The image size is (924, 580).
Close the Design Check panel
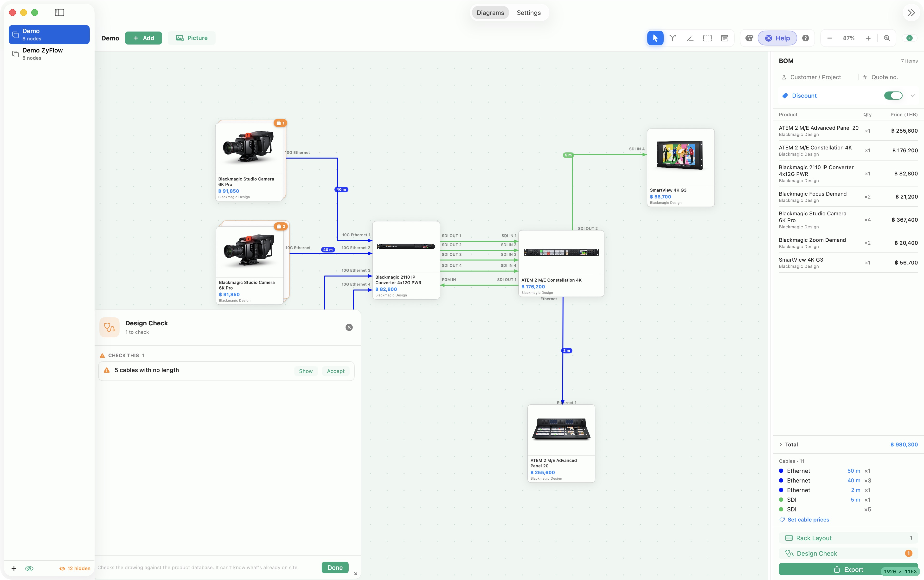tap(349, 327)
